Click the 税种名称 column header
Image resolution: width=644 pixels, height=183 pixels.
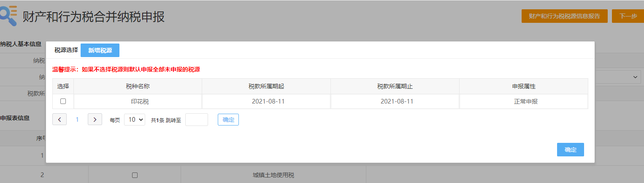click(138, 86)
